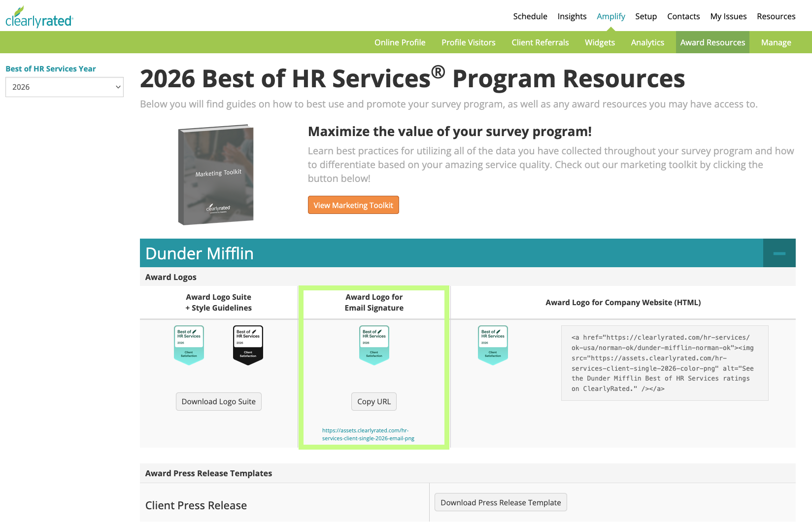Open the Insights menu

point(572,16)
